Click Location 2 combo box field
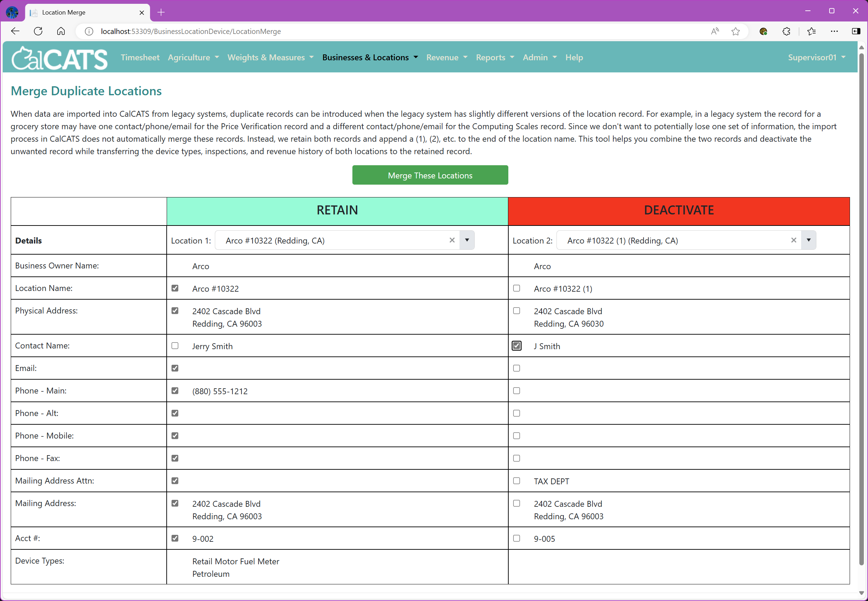The image size is (868, 601). point(686,240)
